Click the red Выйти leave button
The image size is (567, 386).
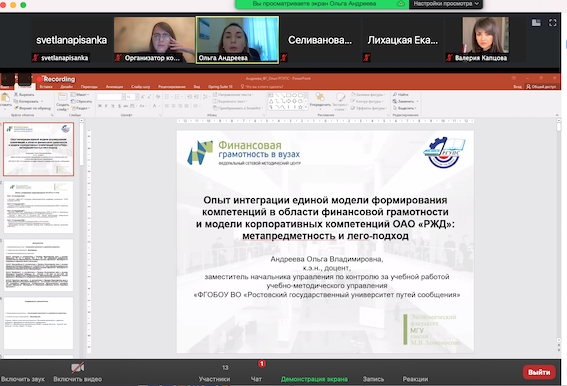tap(539, 372)
